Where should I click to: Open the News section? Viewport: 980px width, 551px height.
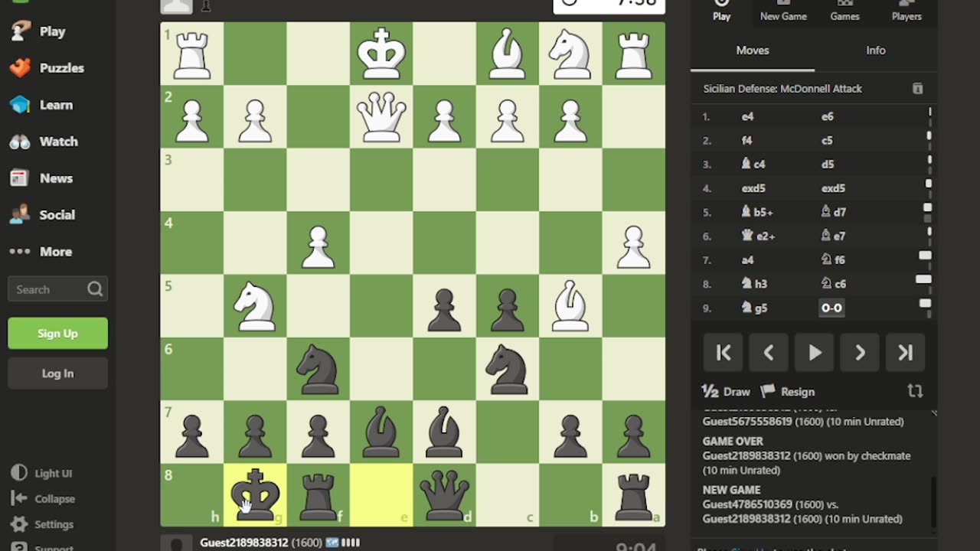coord(41,178)
